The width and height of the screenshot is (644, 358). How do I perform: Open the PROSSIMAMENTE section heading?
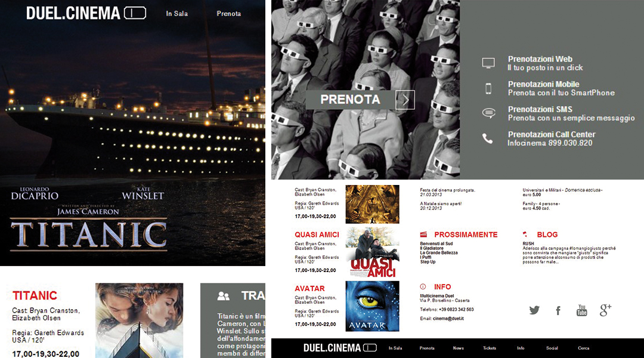[x=466, y=234]
